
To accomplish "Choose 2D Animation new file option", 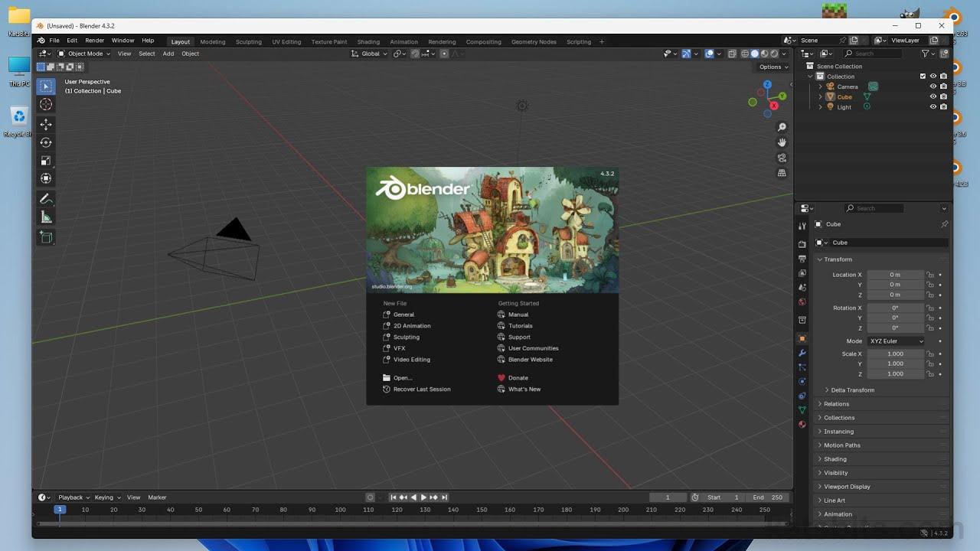I will coord(412,326).
